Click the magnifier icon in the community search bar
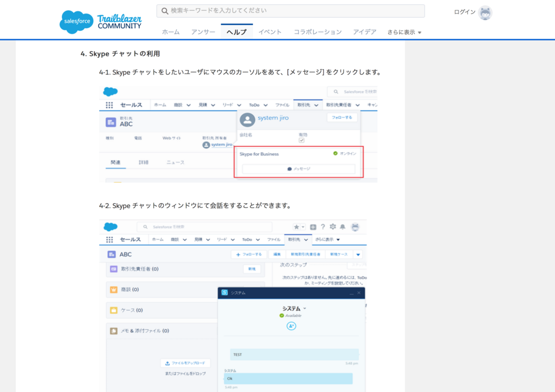555x392 pixels. pos(165,11)
